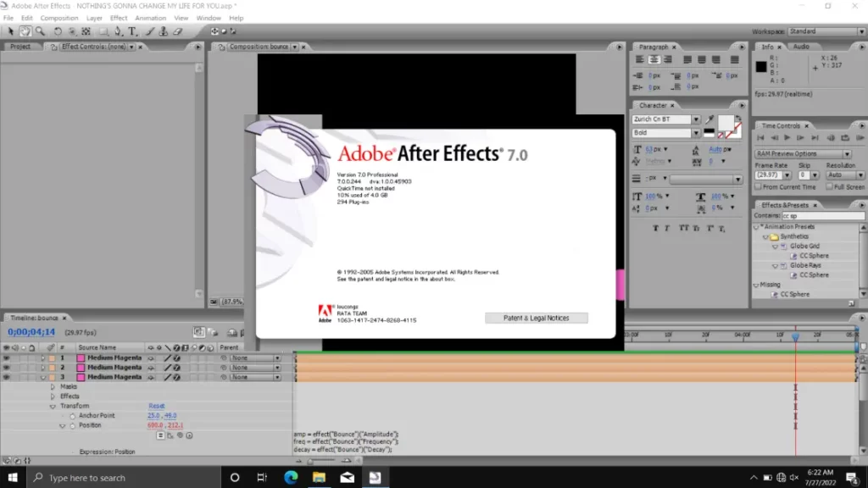Image resolution: width=868 pixels, height=488 pixels.
Task: Click the Patent & Legal Notices button
Action: pos(536,319)
